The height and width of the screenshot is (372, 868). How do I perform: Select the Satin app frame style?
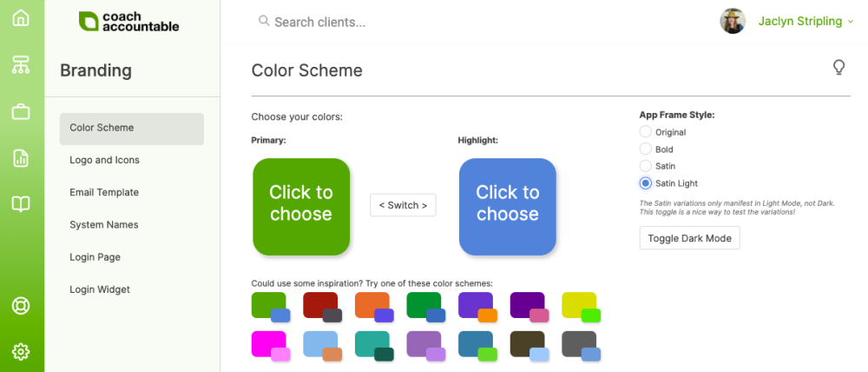click(645, 166)
